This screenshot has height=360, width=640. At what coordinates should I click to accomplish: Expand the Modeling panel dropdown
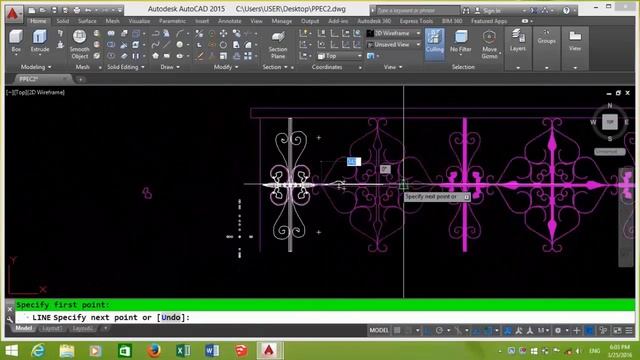point(36,67)
